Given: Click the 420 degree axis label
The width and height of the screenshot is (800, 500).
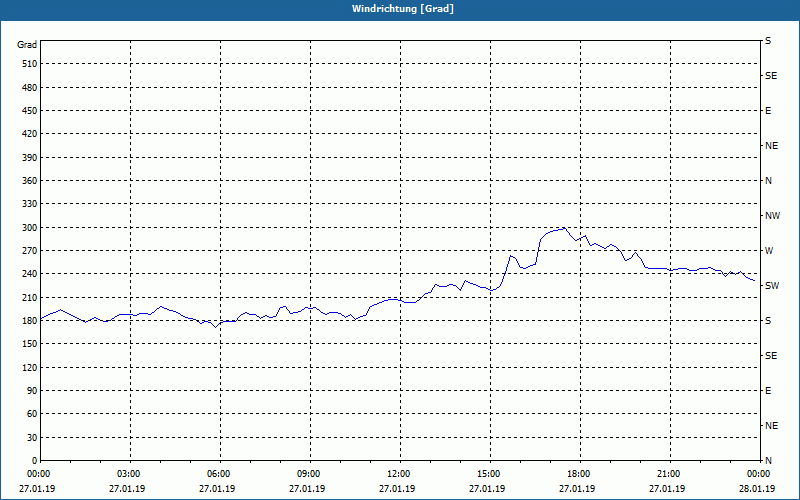Looking at the screenshot, I should click(30, 134).
